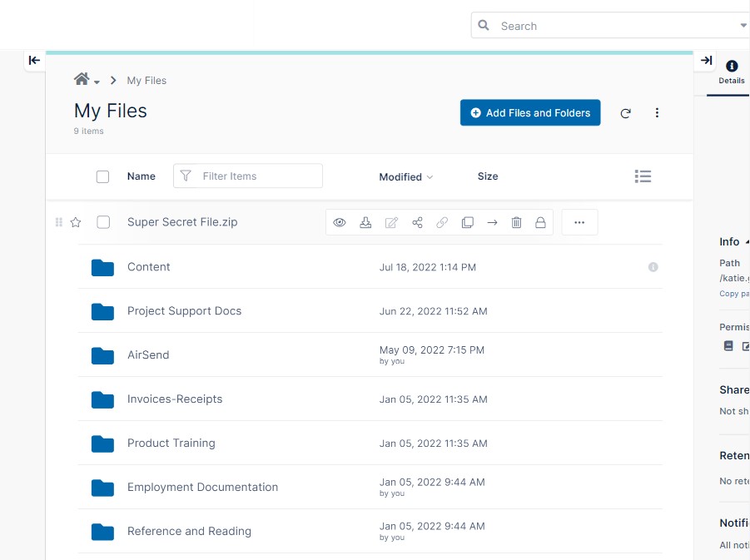This screenshot has height=560, width=750.
Task: Click the search magnifier icon
Action: pyautogui.click(x=484, y=25)
